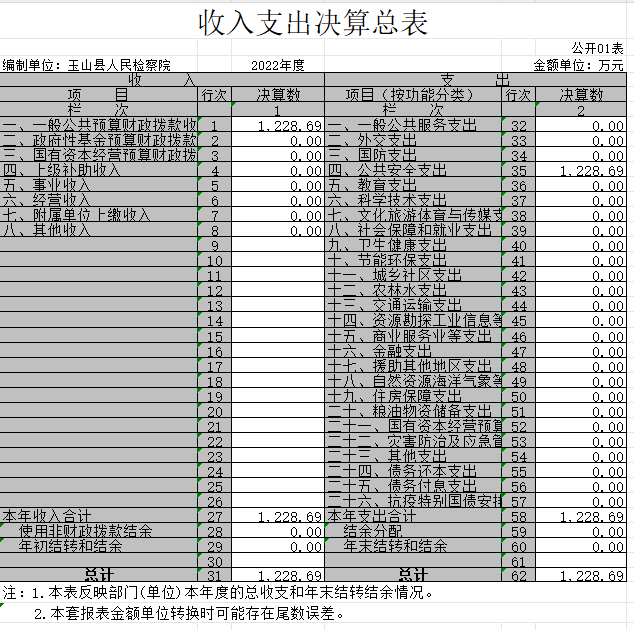634x630 pixels.
Task: Click the 使用非财政拨款结余 cell
Action: tap(99, 530)
